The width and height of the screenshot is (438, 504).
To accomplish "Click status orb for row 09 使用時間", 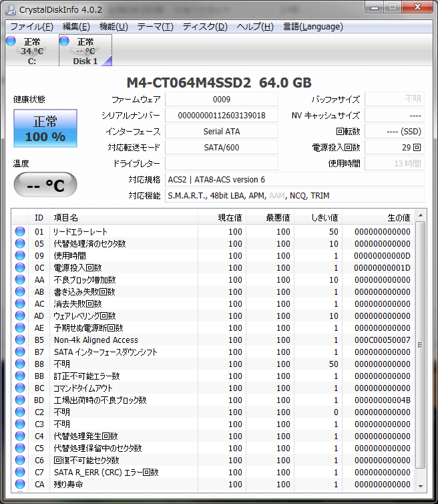I will coord(20,255).
